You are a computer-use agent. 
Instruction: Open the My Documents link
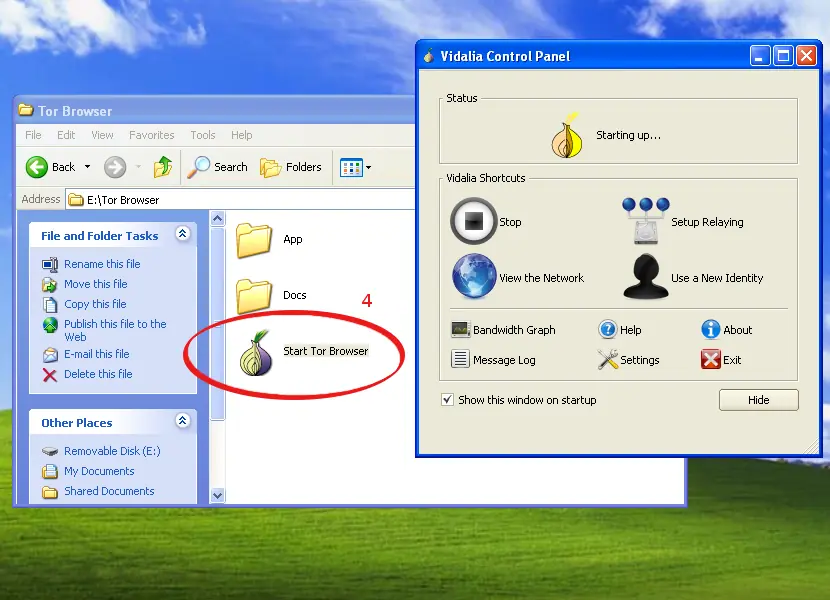coord(100,471)
